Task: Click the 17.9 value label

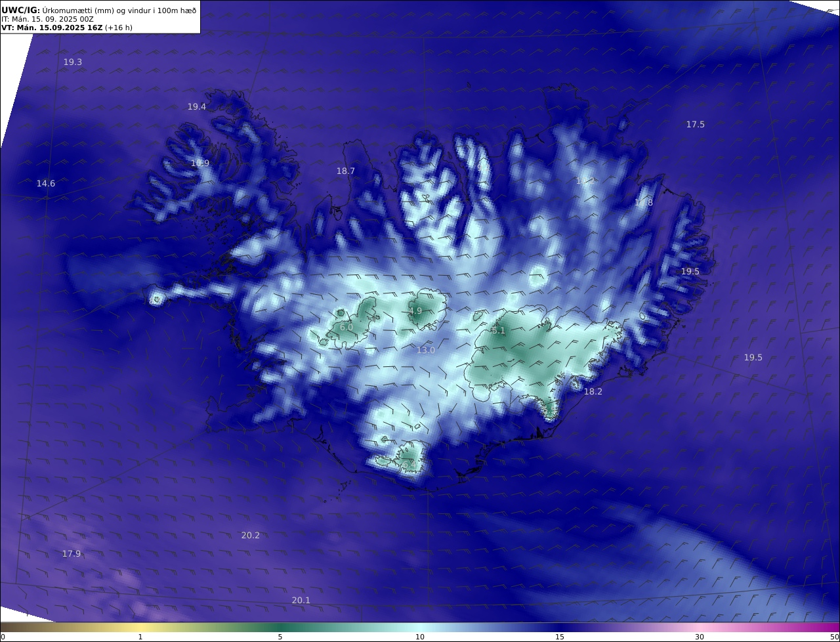Action: pos(72,554)
